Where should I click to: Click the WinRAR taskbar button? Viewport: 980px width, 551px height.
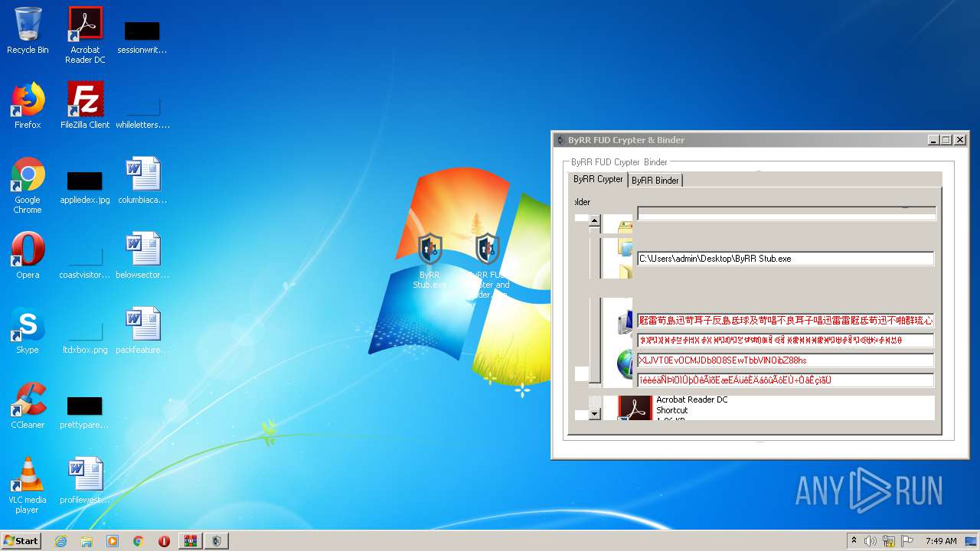tap(190, 541)
